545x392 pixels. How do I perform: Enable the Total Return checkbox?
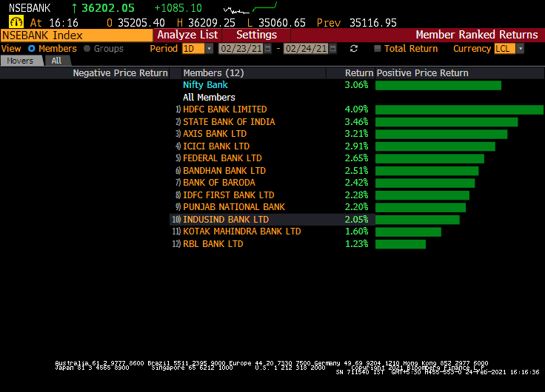coord(378,49)
